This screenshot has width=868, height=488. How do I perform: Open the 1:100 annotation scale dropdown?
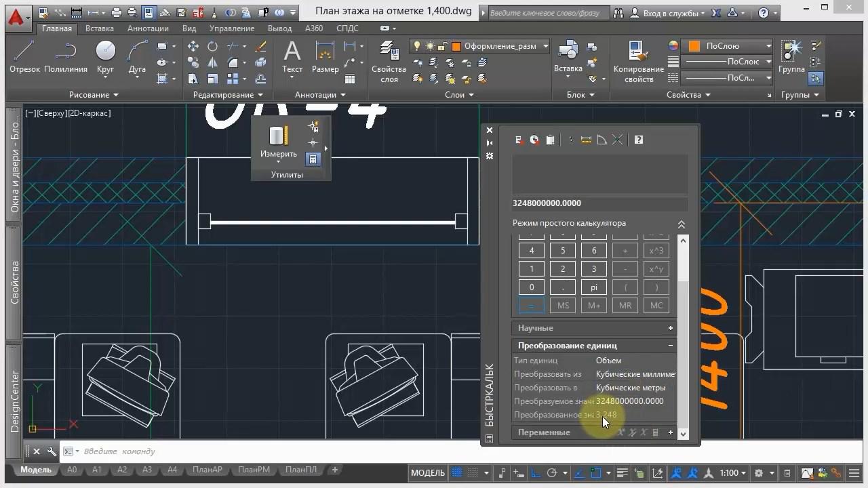733,472
